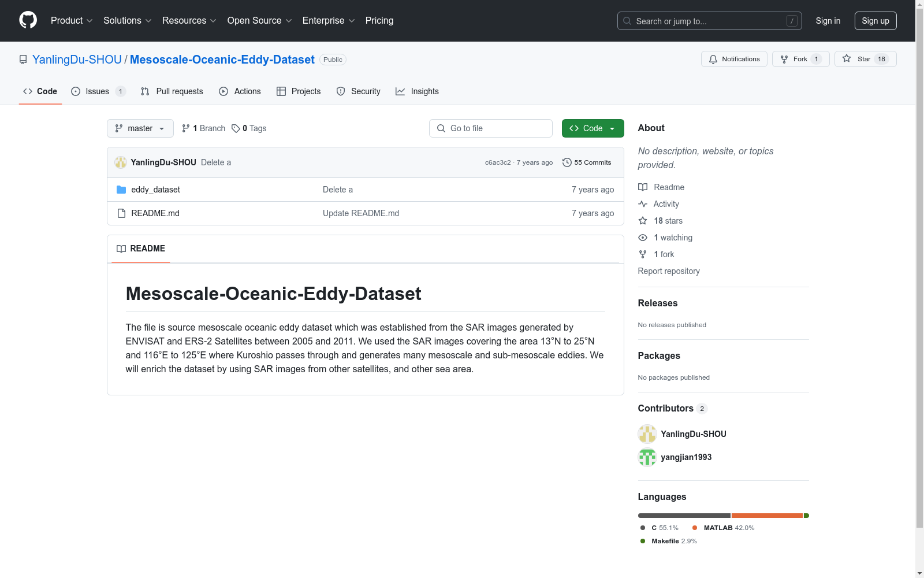The width and height of the screenshot is (924, 578).
Task: Click the book icon beside Readme
Action: [643, 187]
